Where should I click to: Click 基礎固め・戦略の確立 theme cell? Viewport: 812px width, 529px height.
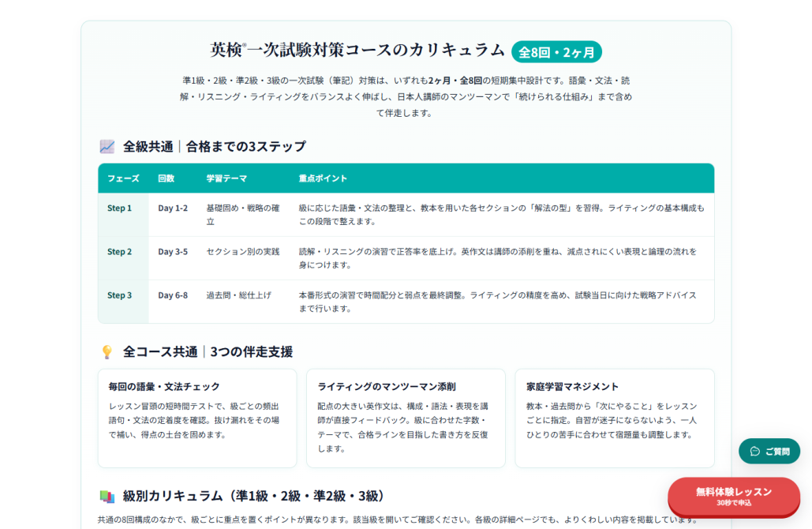tap(243, 215)
